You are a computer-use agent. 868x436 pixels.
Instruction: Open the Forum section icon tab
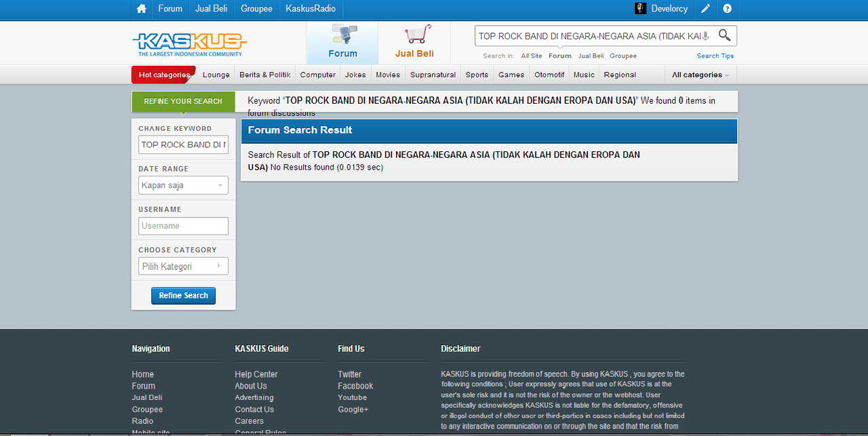pos(342,43)
